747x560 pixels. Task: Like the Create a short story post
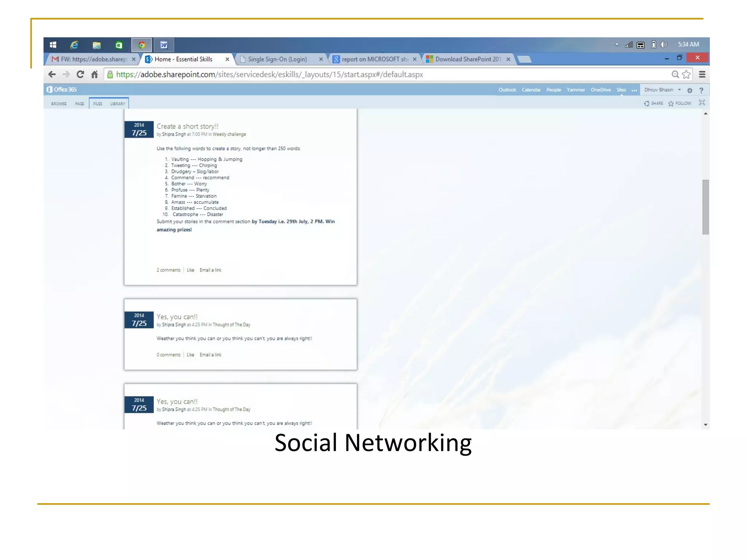coord(190,270)
